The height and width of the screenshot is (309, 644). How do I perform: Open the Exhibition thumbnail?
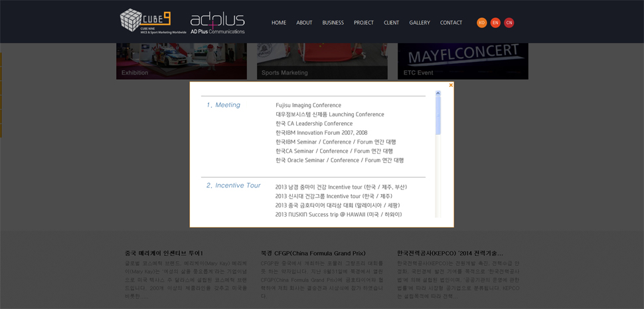[x=181, y=61]
